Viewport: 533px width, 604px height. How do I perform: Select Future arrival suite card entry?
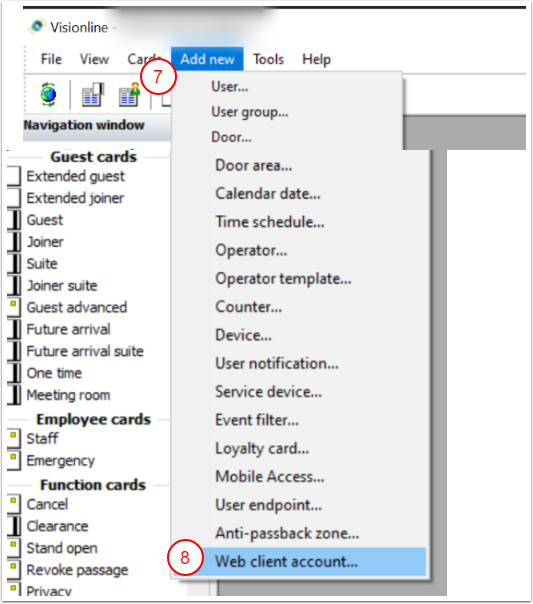(x=85, y=351)
